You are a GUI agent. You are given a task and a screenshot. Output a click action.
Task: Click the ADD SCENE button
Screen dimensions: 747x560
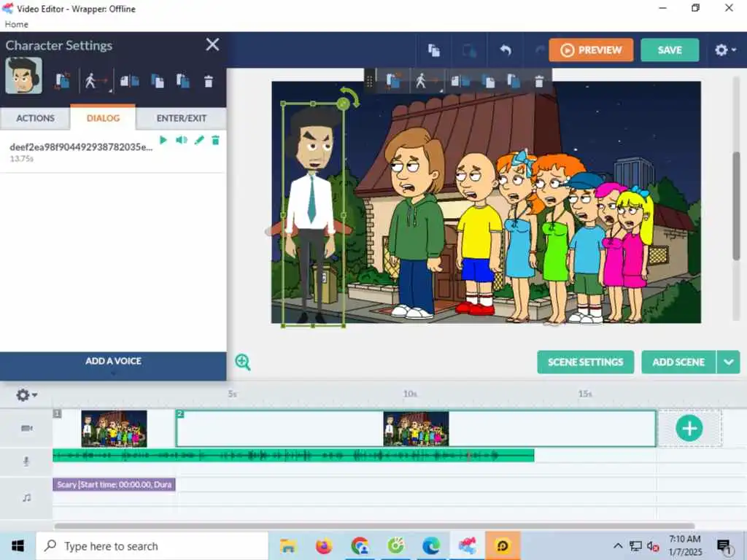678,362
